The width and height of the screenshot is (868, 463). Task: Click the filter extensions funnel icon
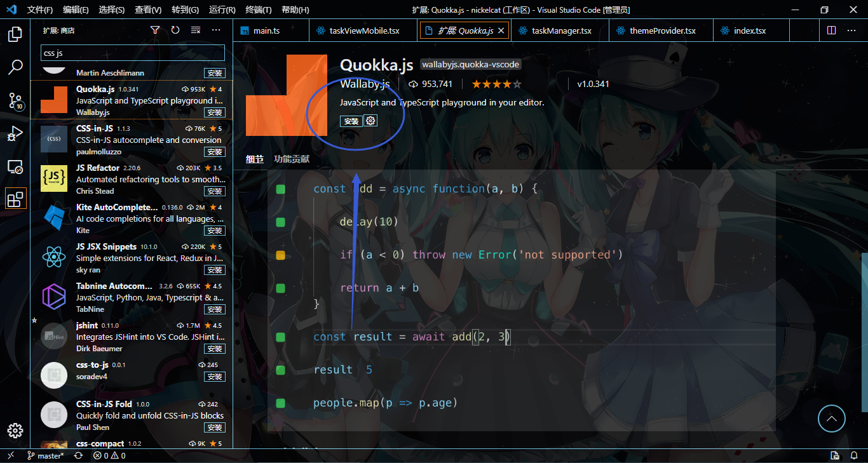[155, 30]
